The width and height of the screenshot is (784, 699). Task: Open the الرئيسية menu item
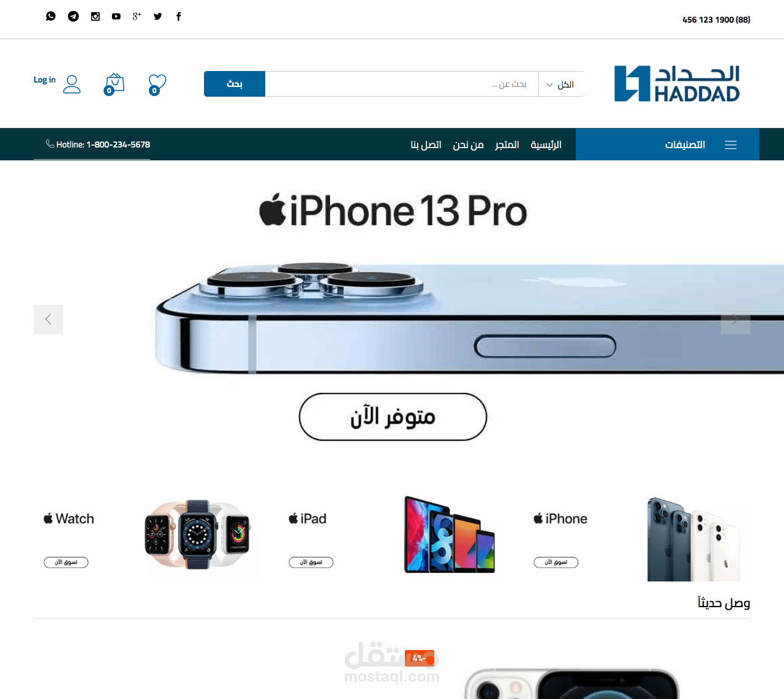coord(546,144)
